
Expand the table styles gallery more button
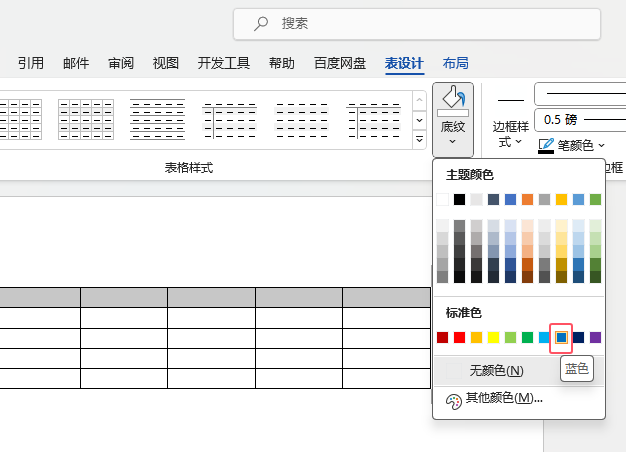click(x=419, y=140)
